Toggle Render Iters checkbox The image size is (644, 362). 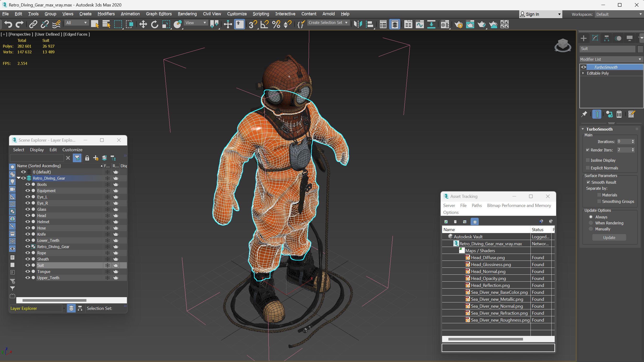[x=587, y=150]
